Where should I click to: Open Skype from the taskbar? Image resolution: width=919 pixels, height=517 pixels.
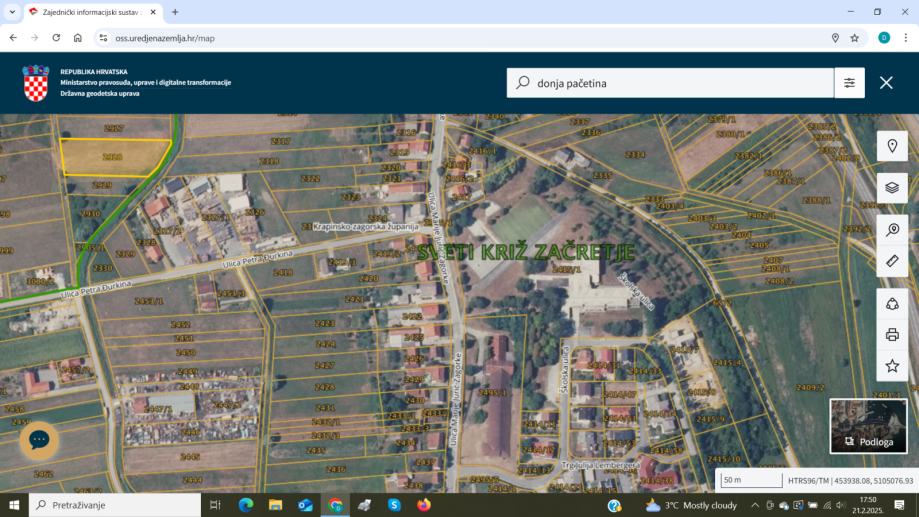[394, 505]
